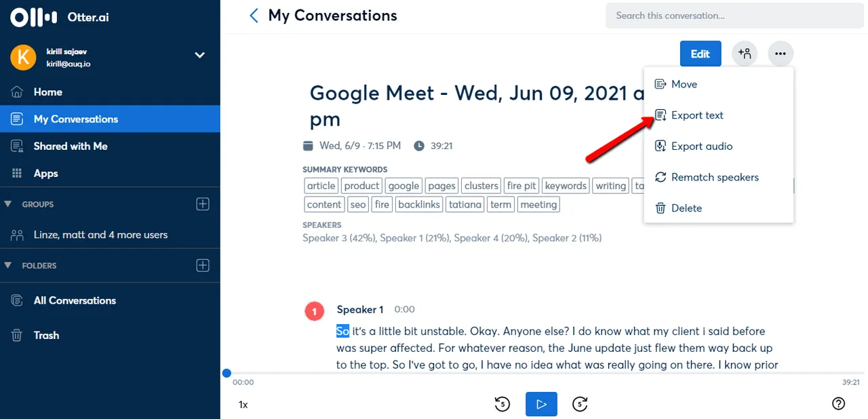Toggle the three-dots more options menu

[x=781, y=54]
